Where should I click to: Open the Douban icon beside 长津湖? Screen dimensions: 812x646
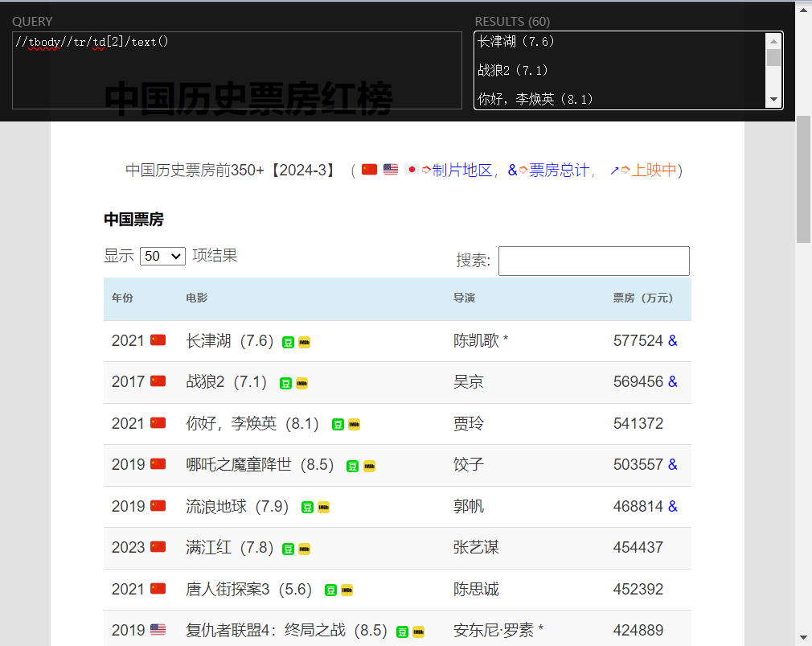click(288, 343)
